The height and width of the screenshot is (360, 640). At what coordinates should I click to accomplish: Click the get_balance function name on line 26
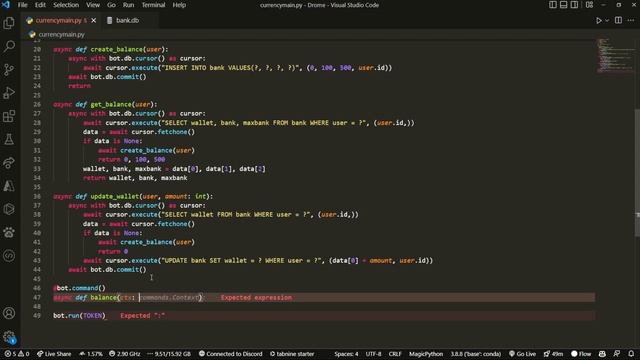click(x=111, y=104)
